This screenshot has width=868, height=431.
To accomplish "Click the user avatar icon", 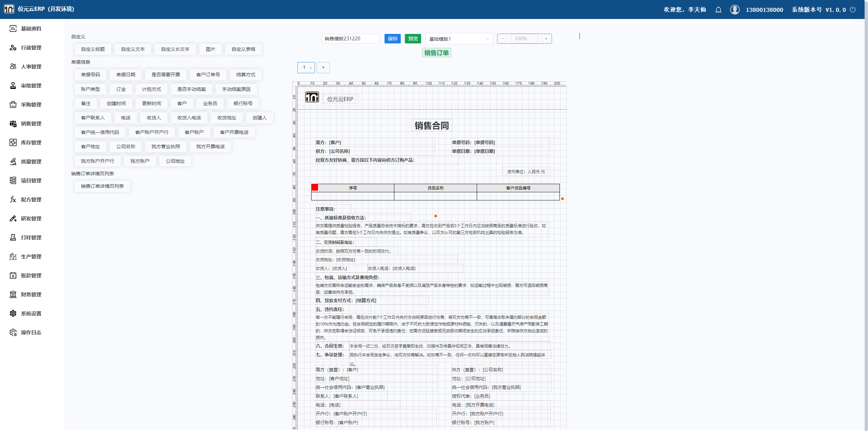I will point(735,9).
